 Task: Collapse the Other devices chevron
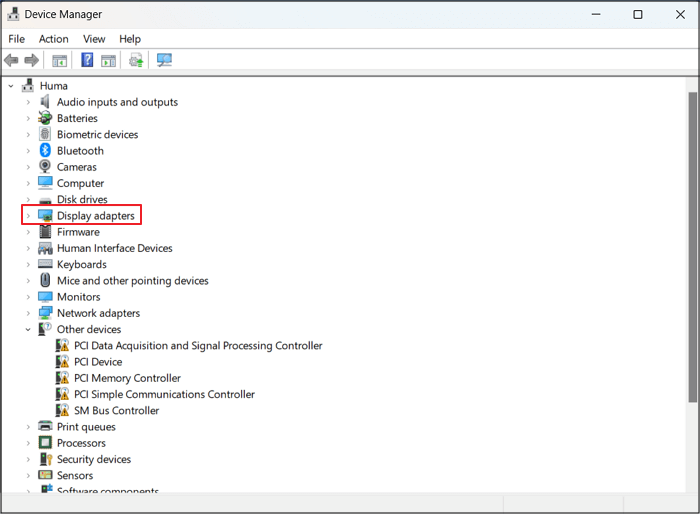click(x=28, y=330)
